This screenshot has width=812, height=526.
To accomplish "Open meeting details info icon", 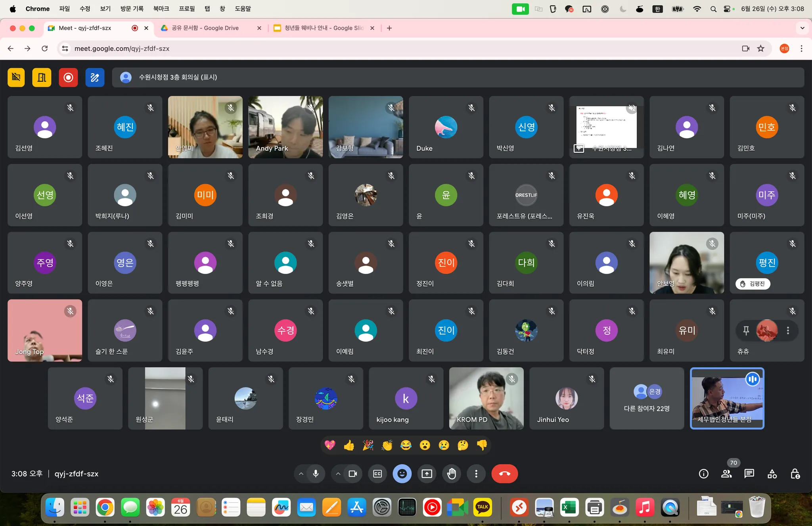I will point(703,474).
